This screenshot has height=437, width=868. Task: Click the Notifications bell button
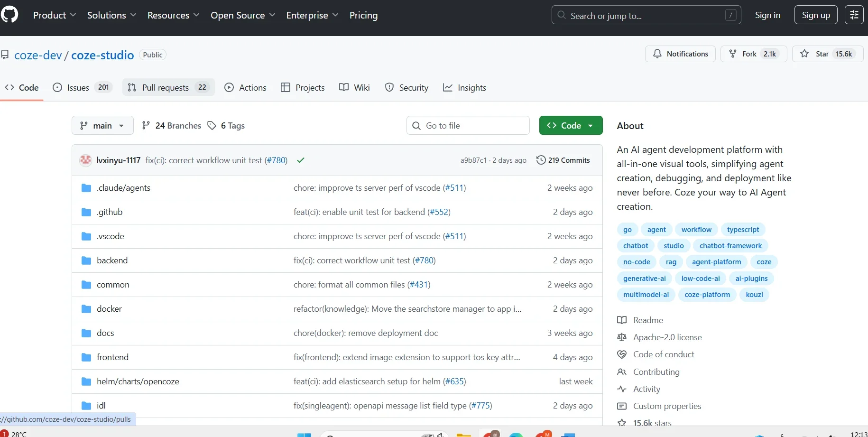click(680, 54)
